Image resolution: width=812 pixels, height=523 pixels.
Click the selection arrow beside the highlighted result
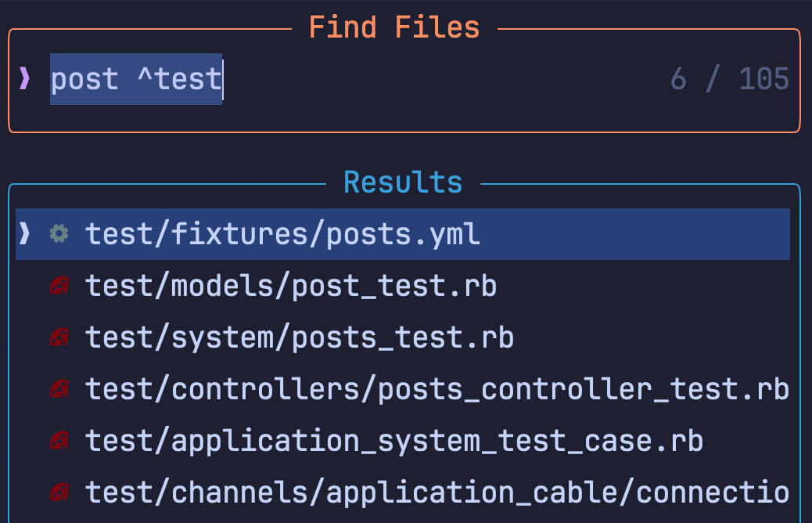click(x=24, y=233)
